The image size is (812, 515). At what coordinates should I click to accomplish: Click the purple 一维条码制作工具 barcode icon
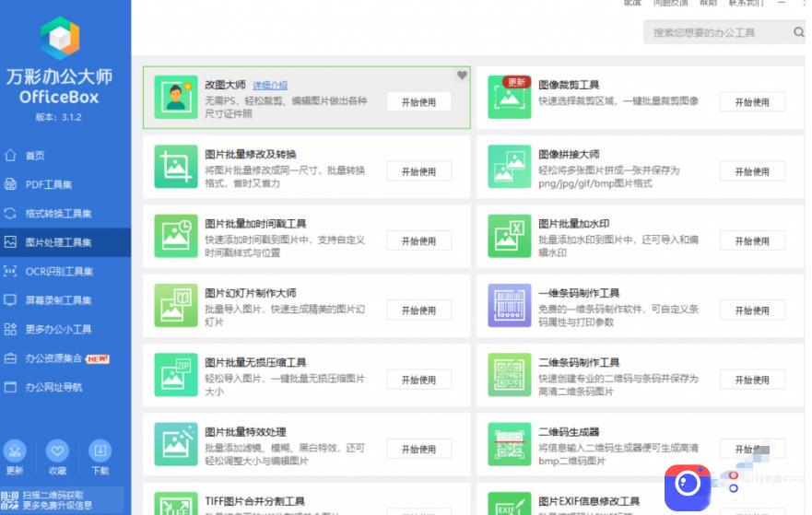point(509,305)
